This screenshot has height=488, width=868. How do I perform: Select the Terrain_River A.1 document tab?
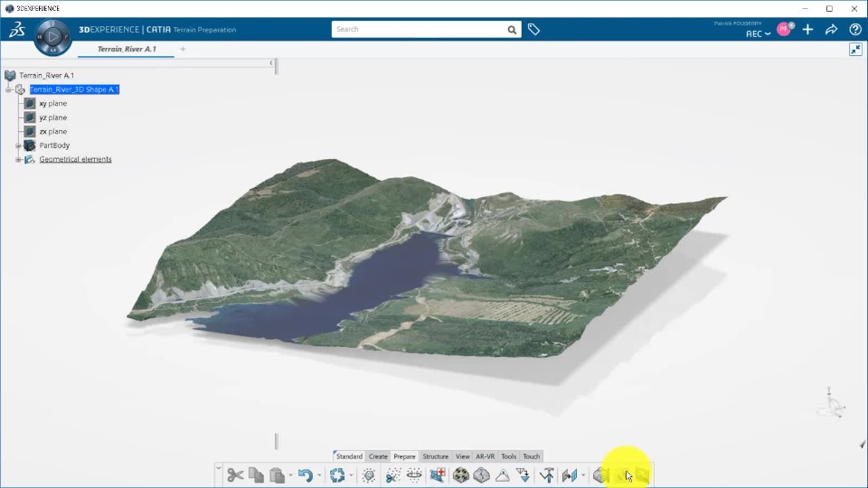(x=127, y=49)
